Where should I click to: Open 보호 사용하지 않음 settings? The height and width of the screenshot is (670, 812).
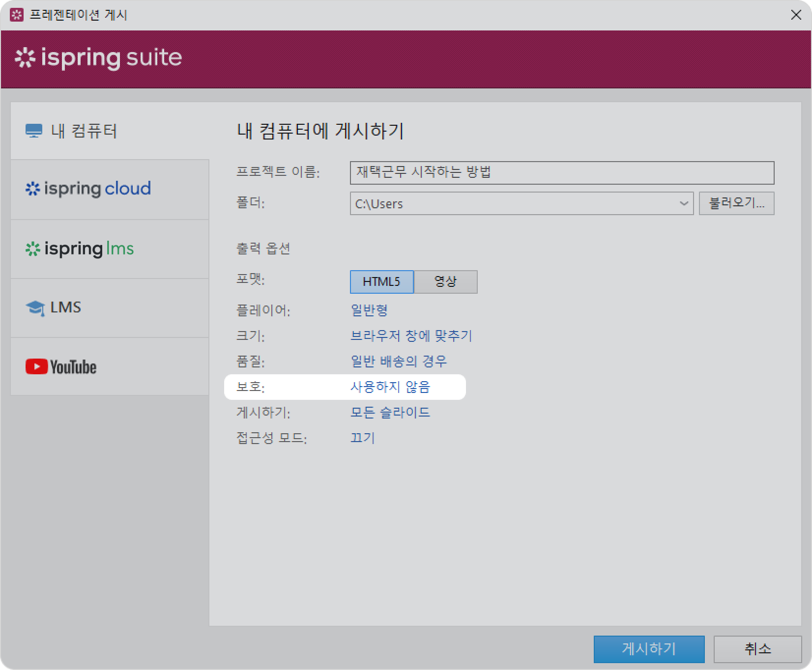(390, 387)
